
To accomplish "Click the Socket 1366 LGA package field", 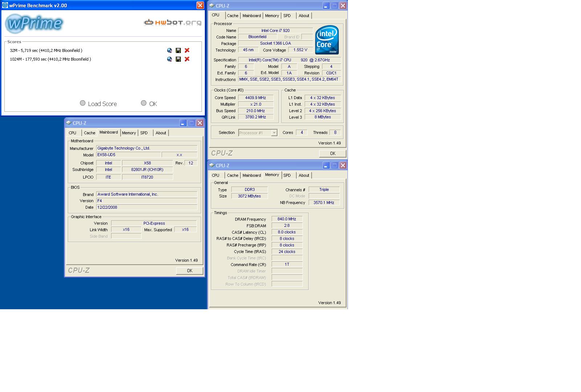I will pos(276,44).
